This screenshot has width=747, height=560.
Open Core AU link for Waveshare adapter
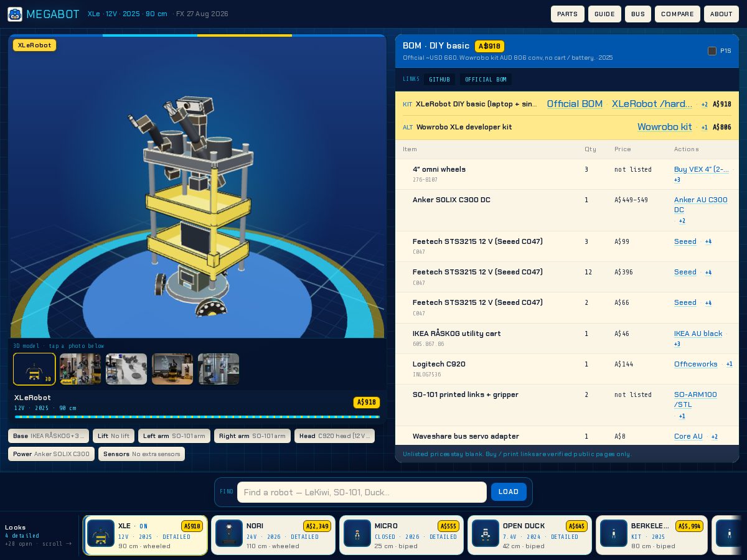tap(688, 436)
